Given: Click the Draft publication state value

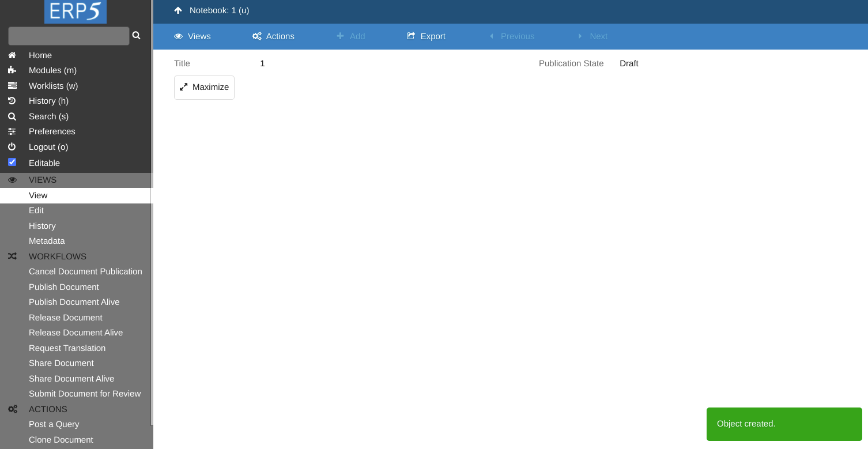Looking at the screenshot, I should tap(629, 63).
